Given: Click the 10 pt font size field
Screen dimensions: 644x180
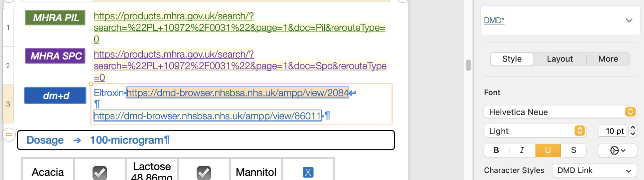Looking at the screenshot, I should pyautogui.click(x=612, y=131).
